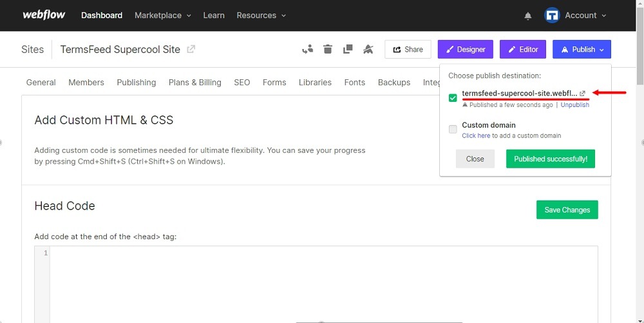Click the Unpublish link

[574, 105]
